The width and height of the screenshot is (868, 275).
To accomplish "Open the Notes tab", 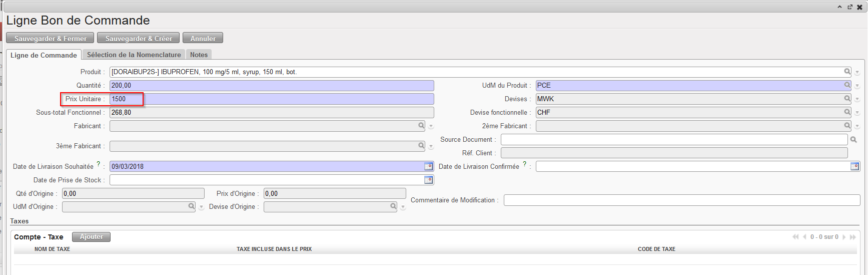I will pyautogui.click(x=199, y=55).
